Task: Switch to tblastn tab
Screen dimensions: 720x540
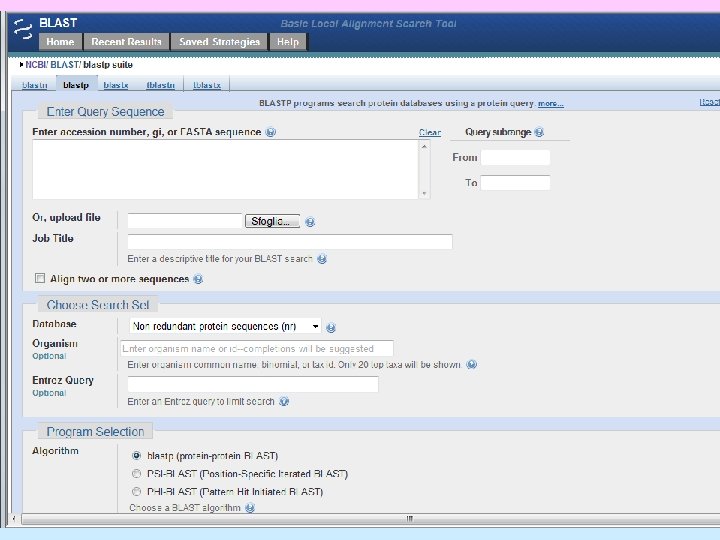Action: tap(161, 85)
